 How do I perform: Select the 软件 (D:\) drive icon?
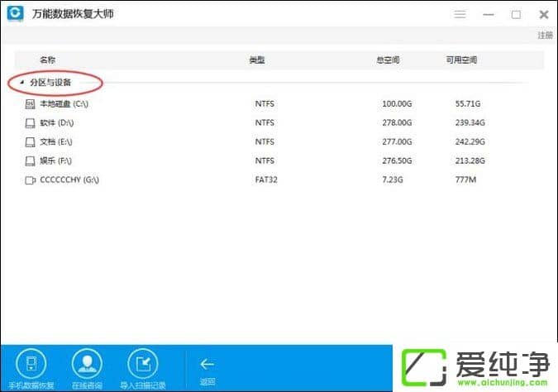pos(31,122)
